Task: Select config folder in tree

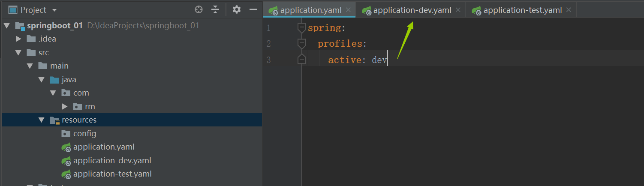Action: (x=85, y=134)
